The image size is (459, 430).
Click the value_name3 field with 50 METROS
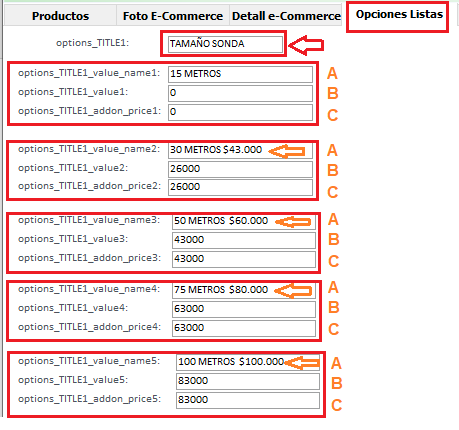tap(244, 221)
